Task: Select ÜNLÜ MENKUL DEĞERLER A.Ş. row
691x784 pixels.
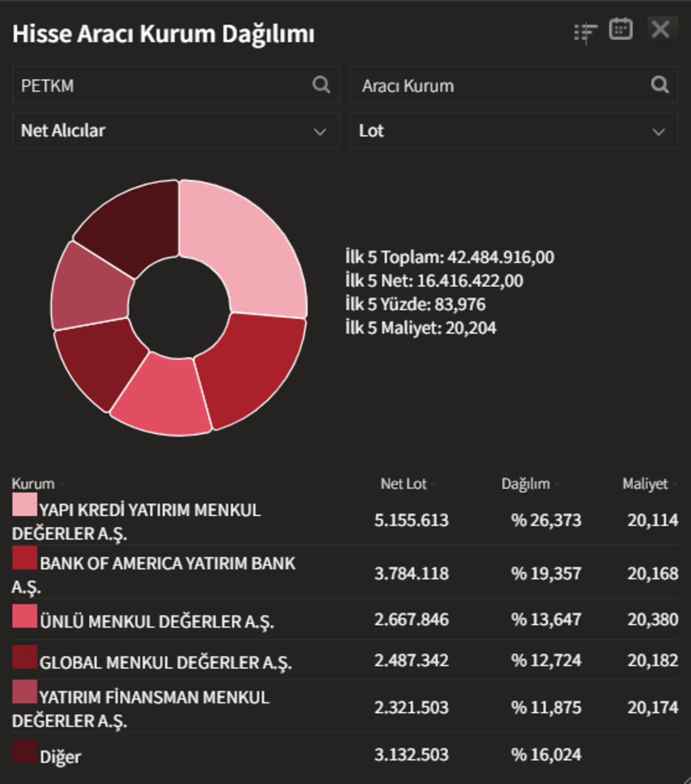Action: pos(345,619)
